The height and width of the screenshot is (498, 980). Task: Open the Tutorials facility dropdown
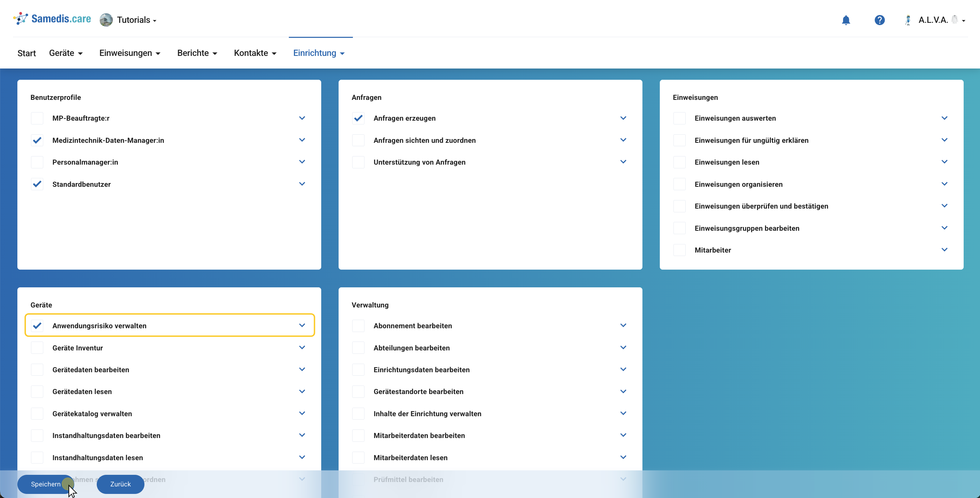click(x=136, y=20)
